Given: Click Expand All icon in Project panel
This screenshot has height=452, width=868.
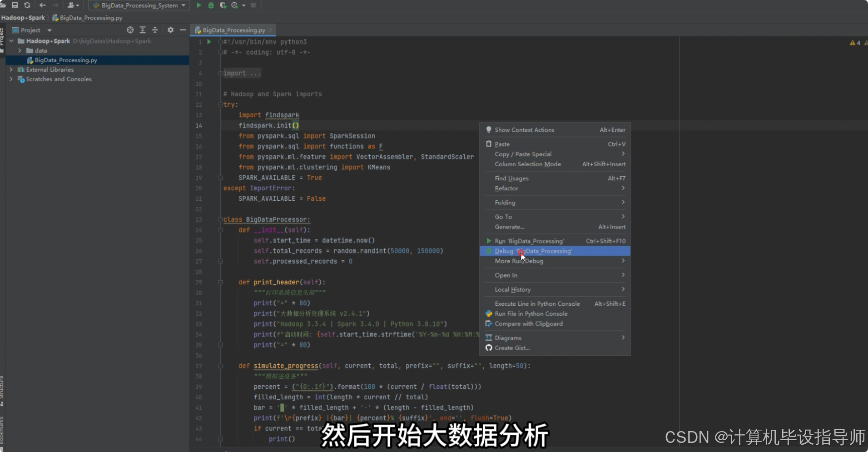Looking at the screenshot, I should pos(143,30).
